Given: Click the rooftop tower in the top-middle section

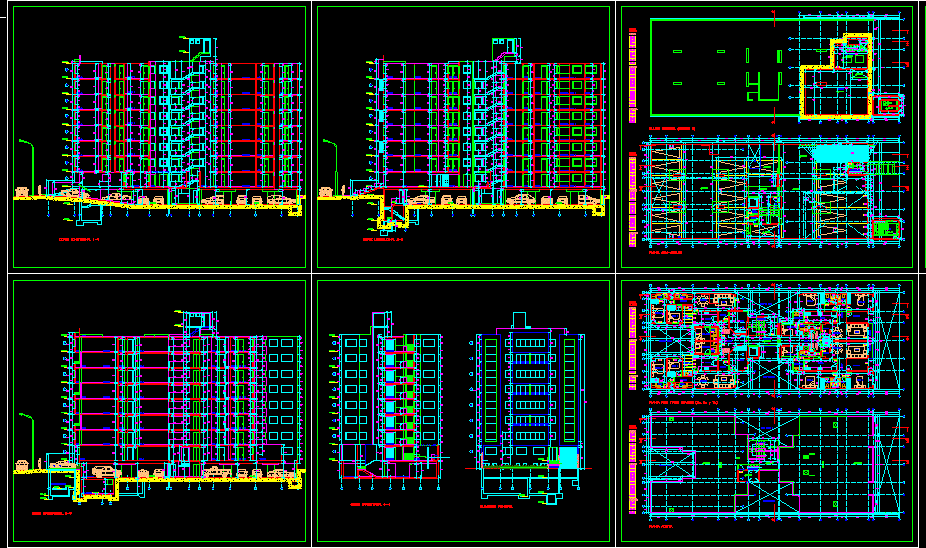Looking at the screenshot, I should coord(506,46).
